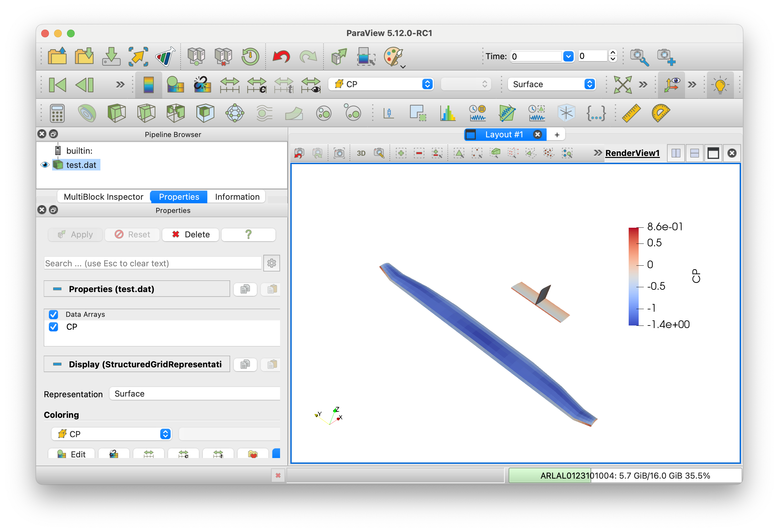Image resolution: width=779 pixels, height=532 pixels.
Task: Click the Apply button
Action: [x=75, y=234]
